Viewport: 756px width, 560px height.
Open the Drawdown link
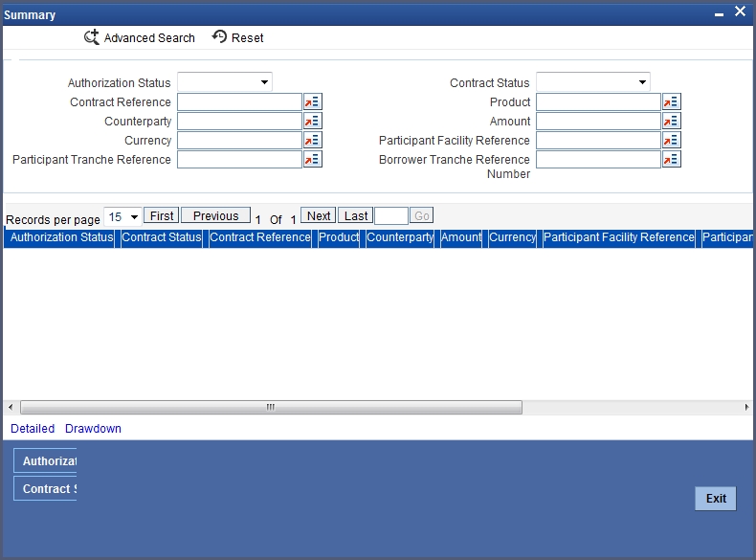tap(93, 428)
